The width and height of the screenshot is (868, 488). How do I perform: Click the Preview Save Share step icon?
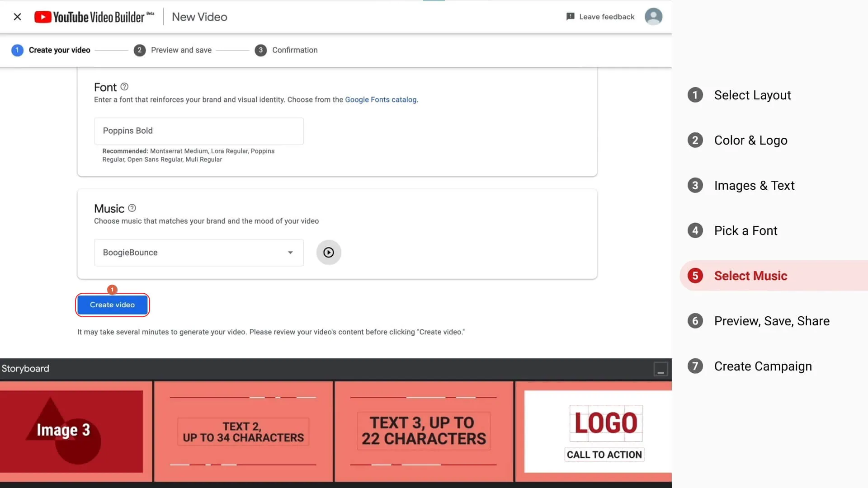[695, 320]
